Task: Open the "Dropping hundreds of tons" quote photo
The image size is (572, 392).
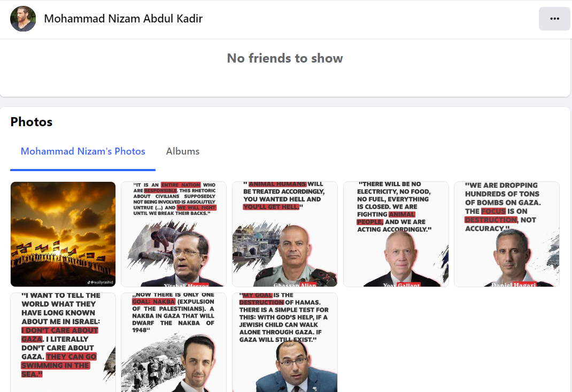Action: tap(506, 234)
